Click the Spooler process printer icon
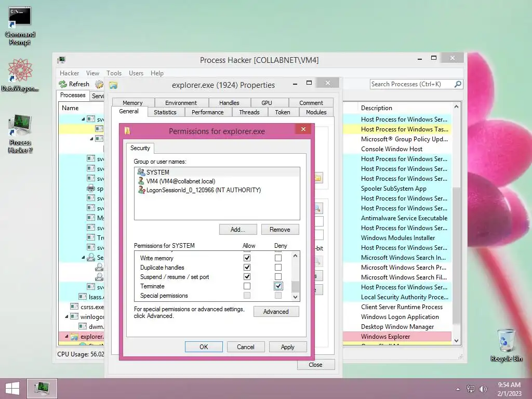Viewport: 532px width, 399px height. click(90, 188)
